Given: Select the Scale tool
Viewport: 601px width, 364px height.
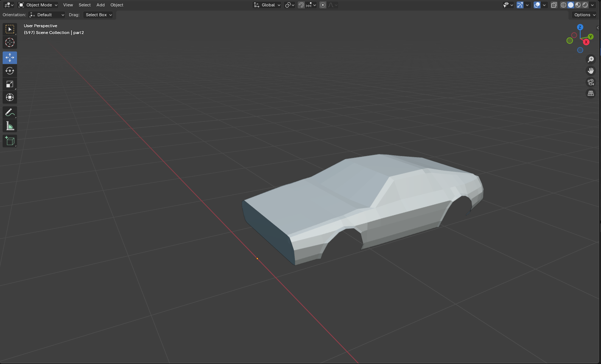Looking at the screenshot, I should coord(10,84).
